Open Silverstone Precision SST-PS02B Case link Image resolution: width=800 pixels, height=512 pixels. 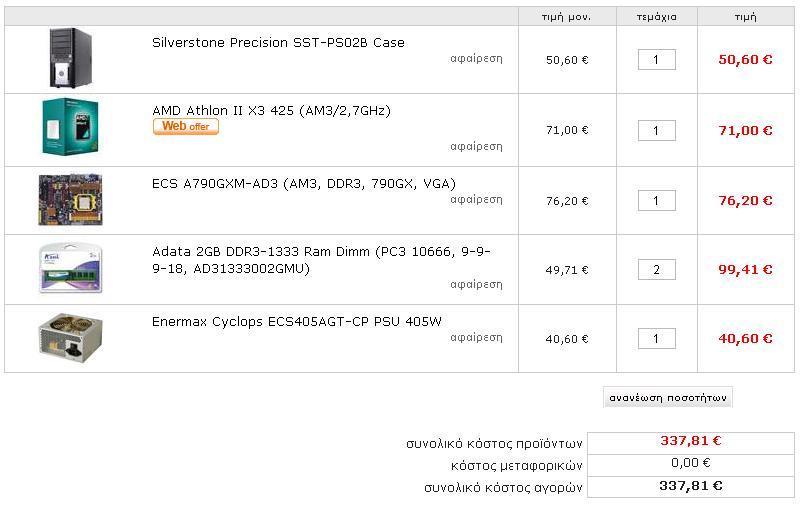pos(278,43)
